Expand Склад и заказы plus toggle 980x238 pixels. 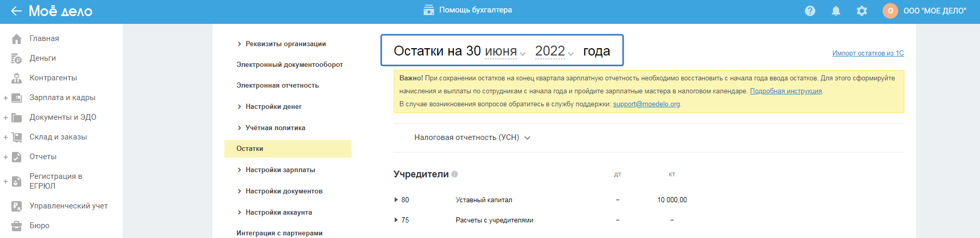click(x=6, y=137)
